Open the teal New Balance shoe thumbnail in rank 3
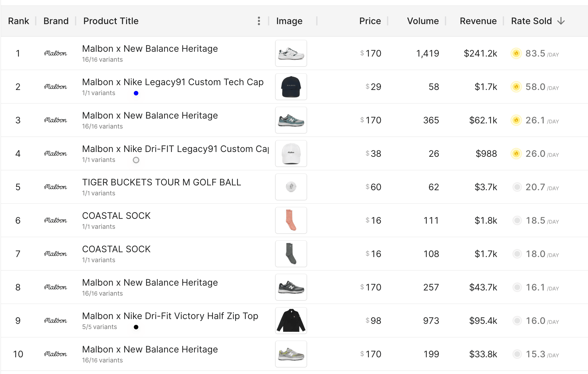The height and width of the screenshot is (374, 588). click(291, 120)
